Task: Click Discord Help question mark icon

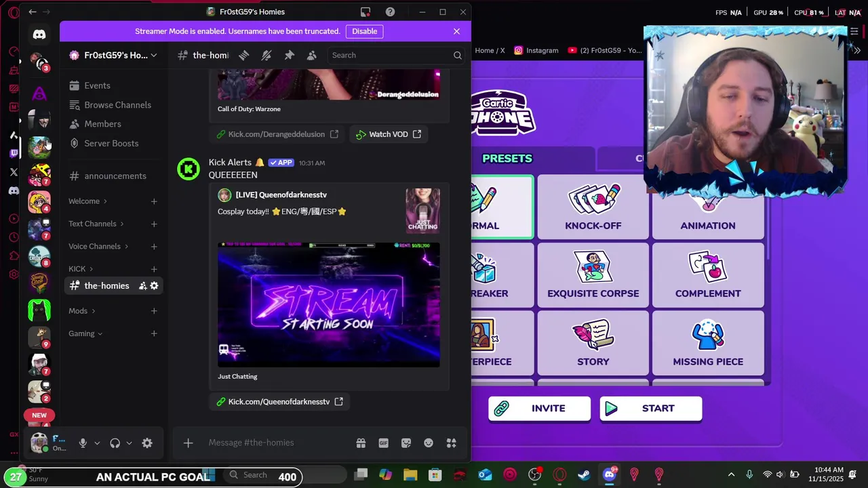Action: (390, 12)
